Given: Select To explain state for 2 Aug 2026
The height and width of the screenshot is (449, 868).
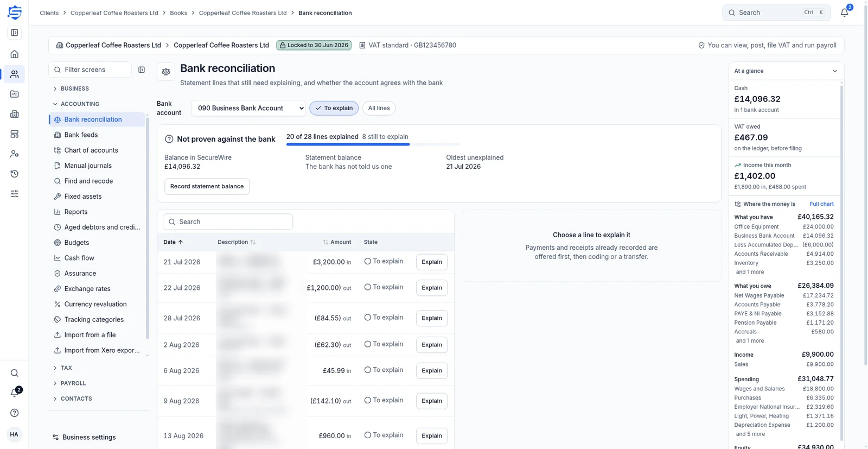Looking at the screenshot, I should 384,344.
